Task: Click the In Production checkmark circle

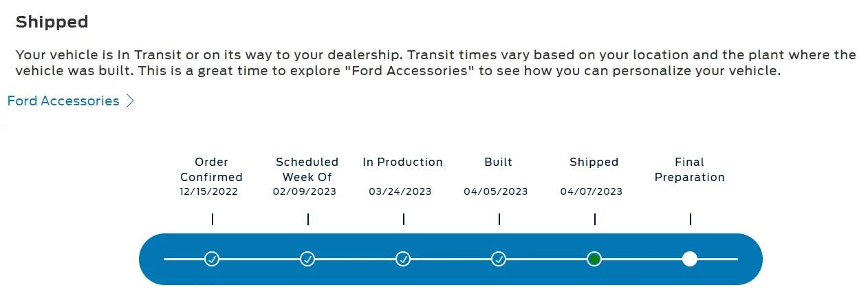Action: 403,259
